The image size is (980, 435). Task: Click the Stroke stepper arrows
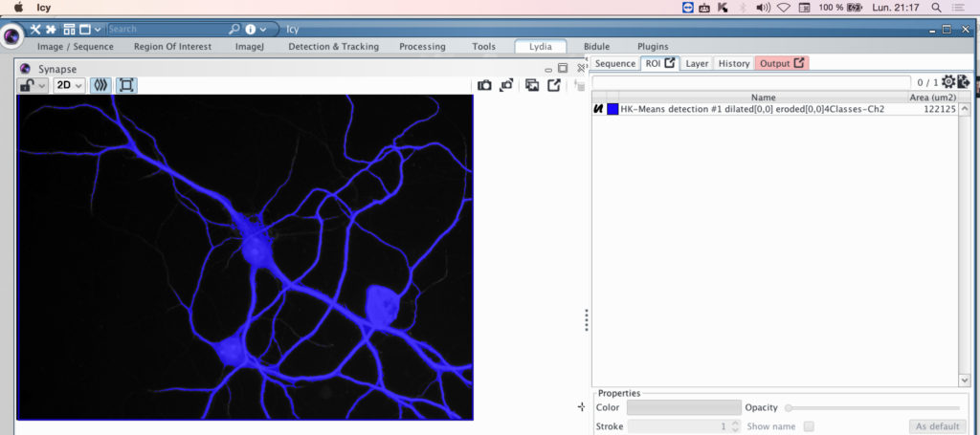(736, 426)
